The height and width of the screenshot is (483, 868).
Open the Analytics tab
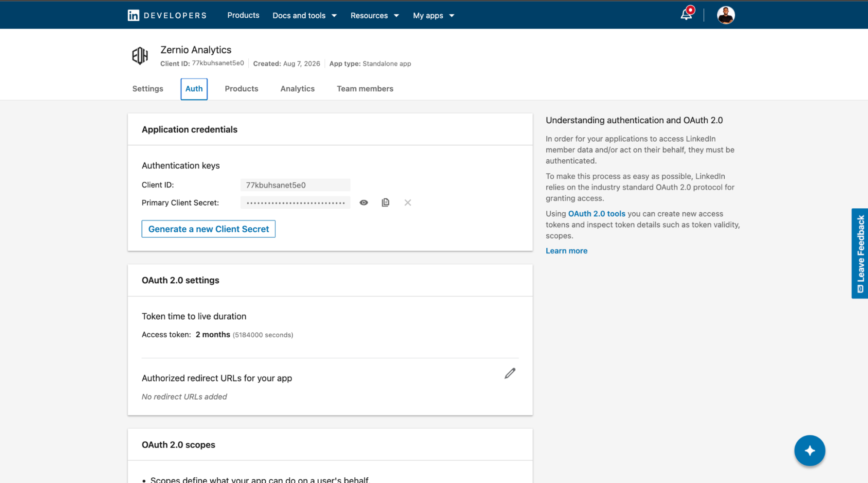(297, 89)
